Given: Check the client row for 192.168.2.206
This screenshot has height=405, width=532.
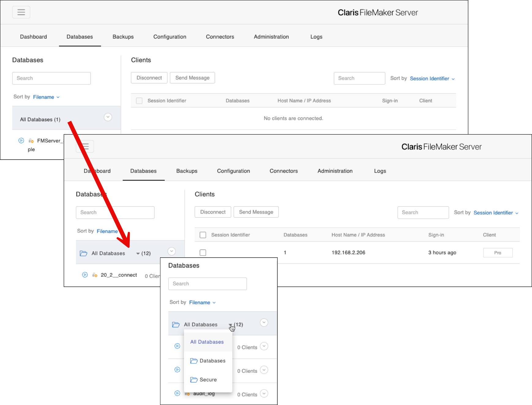Looking at the screenshot, I should (203, 252).
